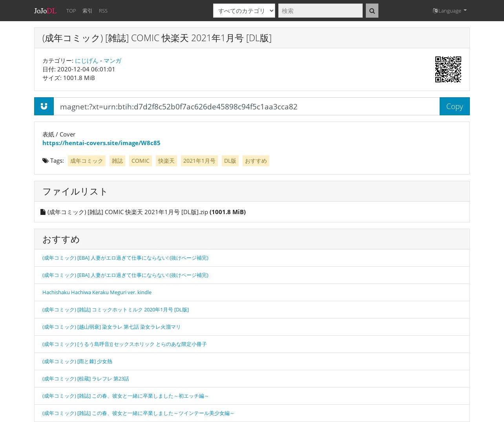Open the すべてのカテゴリ category dropdown

click(x=244, y=11)
